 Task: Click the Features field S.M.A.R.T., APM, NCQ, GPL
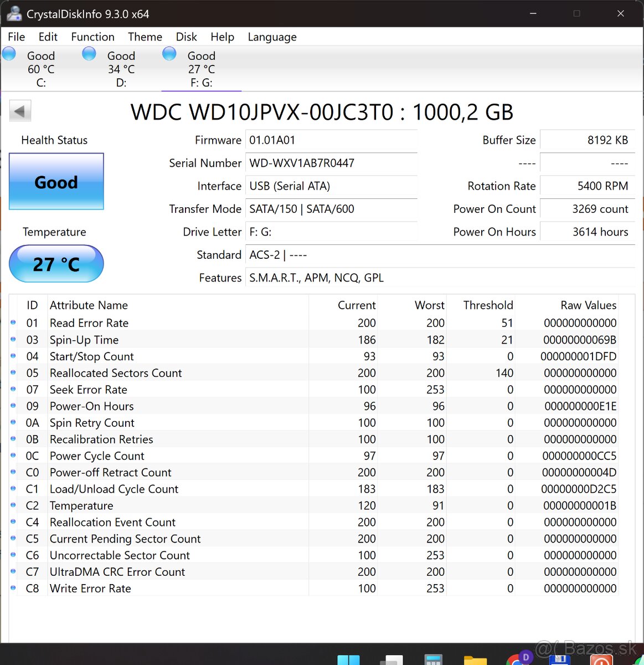pos(440,278)
